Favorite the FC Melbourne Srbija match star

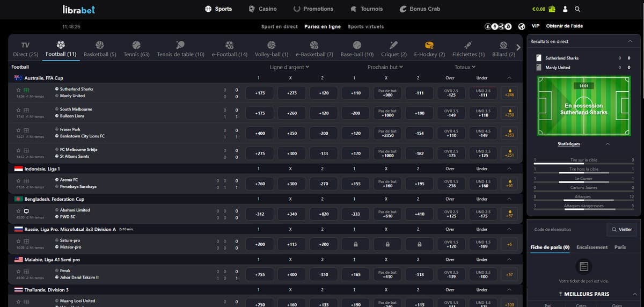click(x=19, y=150)
